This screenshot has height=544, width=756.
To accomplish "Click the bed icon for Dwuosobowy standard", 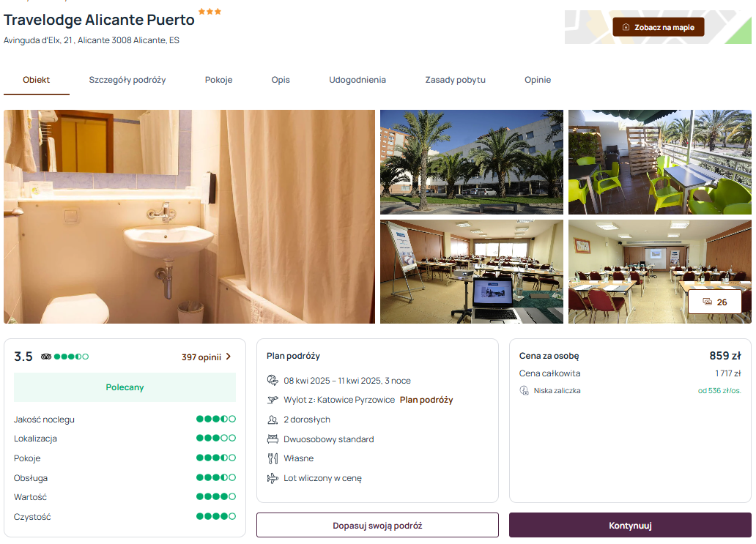I will 273,439.
